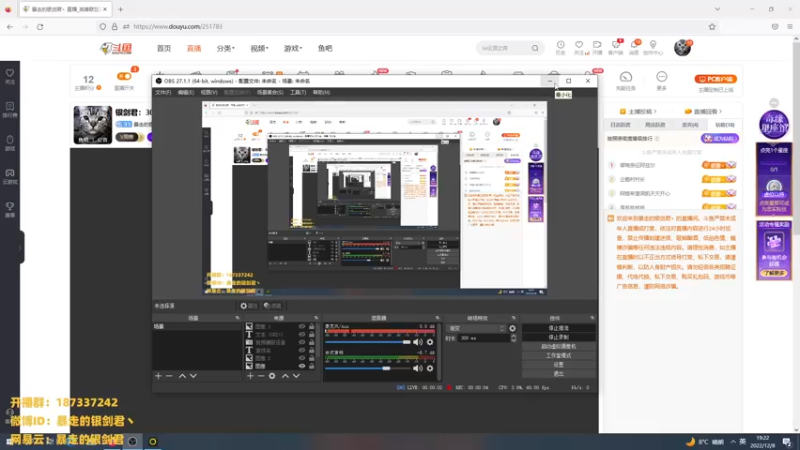Move source down in Sources dock
The image size is (800, 450).
[x=296, y=376]
